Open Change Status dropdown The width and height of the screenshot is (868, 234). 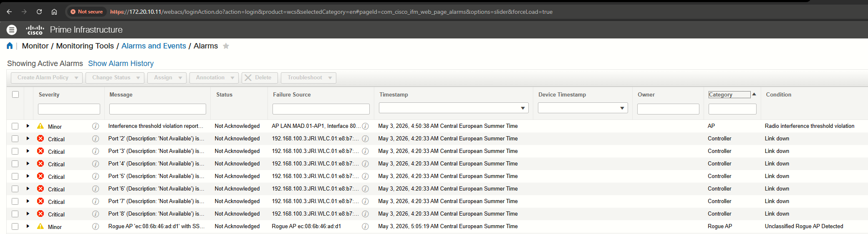[115, 78]
